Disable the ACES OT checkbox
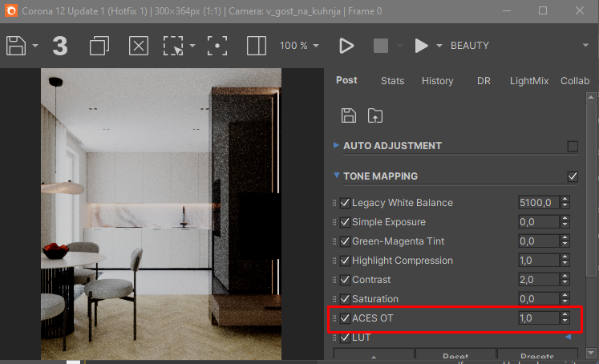Screen dimensions: 599x364 pos(345,318)
